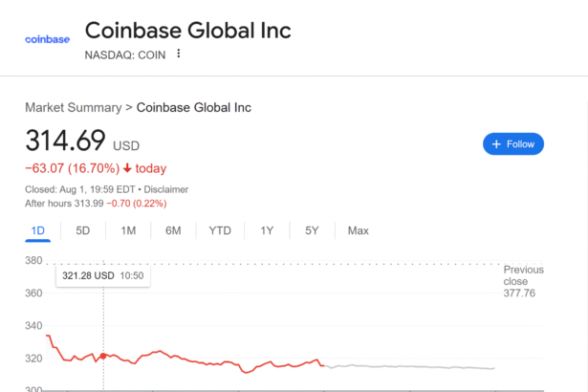Click the 321.28 USD chart tooltip
Image resolution: width=588 pixels, height=392 pixels.
pos(102,275)
